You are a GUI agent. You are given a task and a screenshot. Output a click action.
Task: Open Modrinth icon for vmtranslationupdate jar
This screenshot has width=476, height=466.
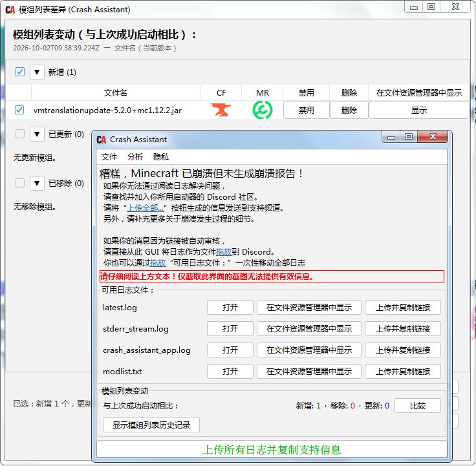pos(263,110)
